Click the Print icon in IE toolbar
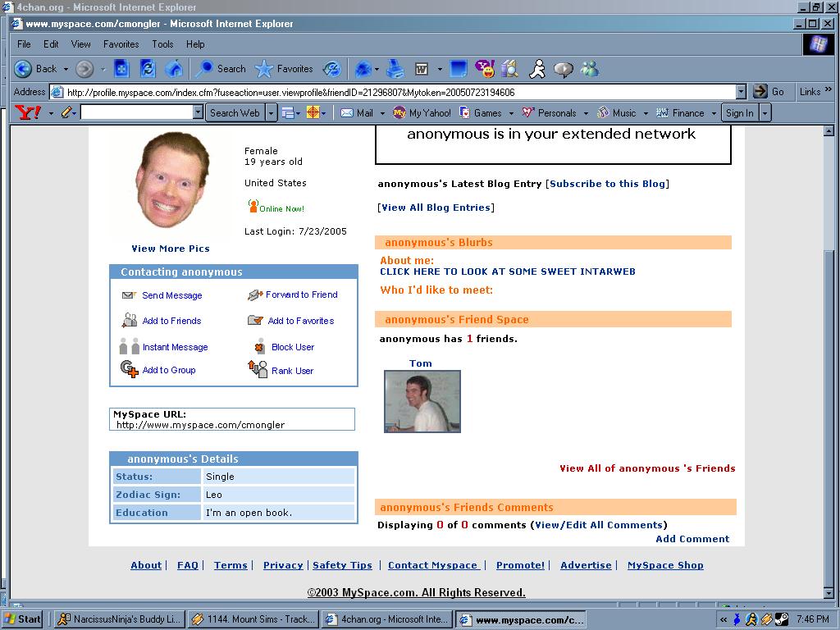Viewport: 840px width, 630px height. pyautogui.click(x=396, y=69)
